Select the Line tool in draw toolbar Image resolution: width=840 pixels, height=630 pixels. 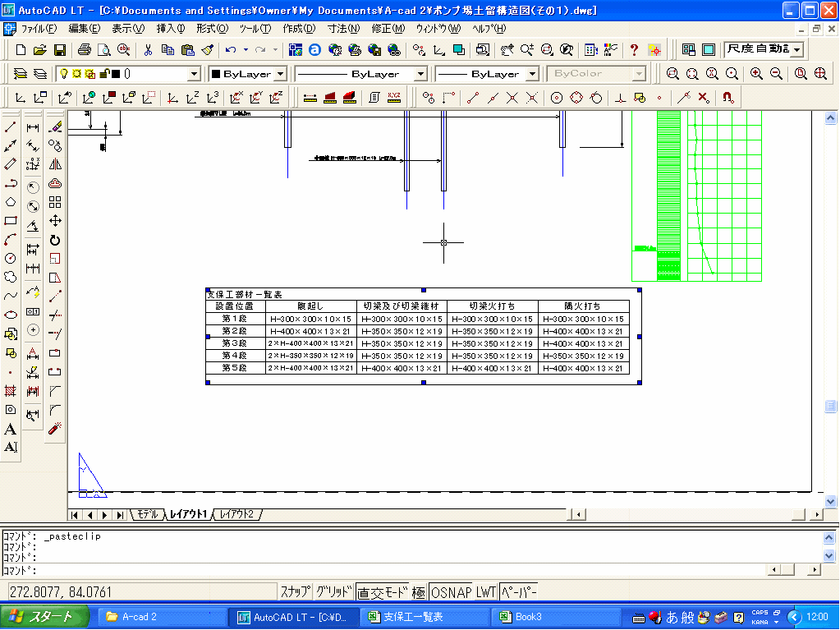tap(10, 127)
